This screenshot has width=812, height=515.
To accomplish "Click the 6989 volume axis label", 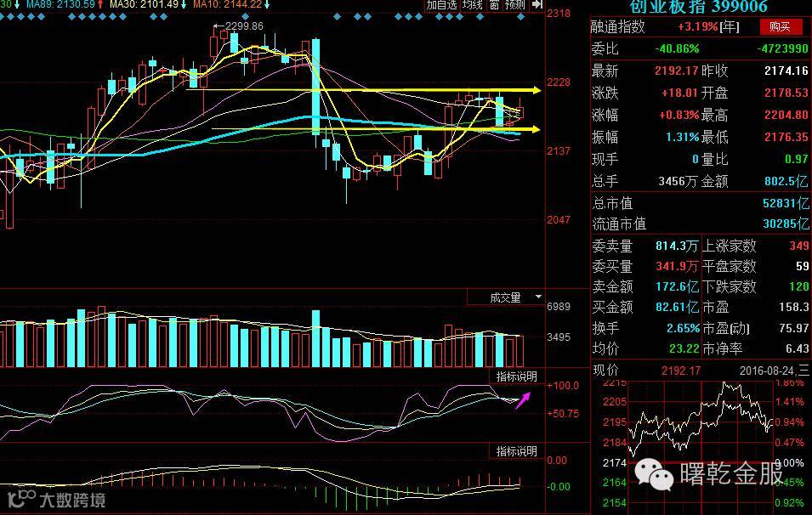I will point(559,307).
